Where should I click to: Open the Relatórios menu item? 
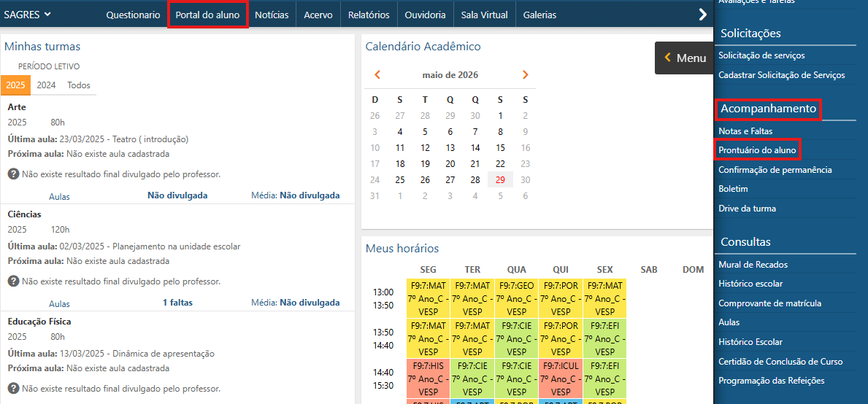coord(369,15)
